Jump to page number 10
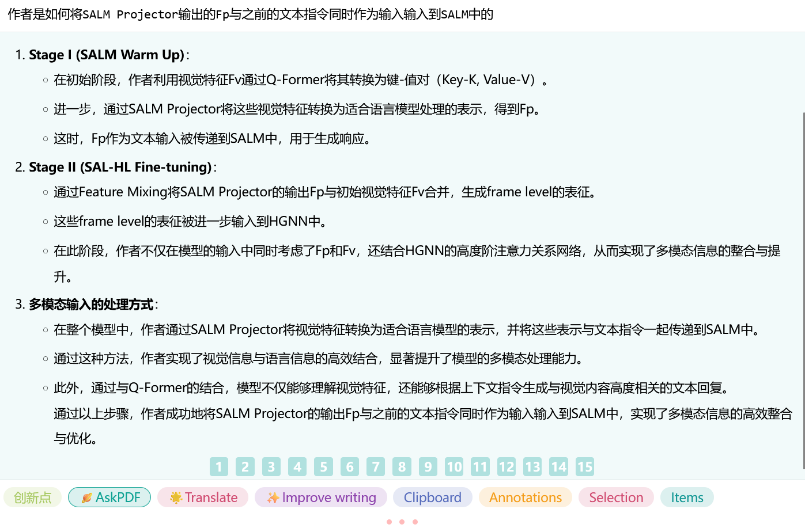 (x=454, y=466)
